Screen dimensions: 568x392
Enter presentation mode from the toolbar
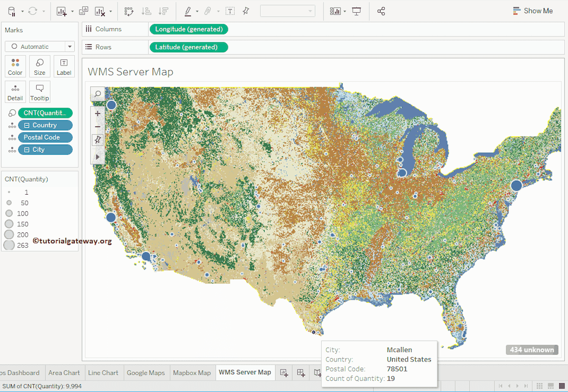point(356,11)
